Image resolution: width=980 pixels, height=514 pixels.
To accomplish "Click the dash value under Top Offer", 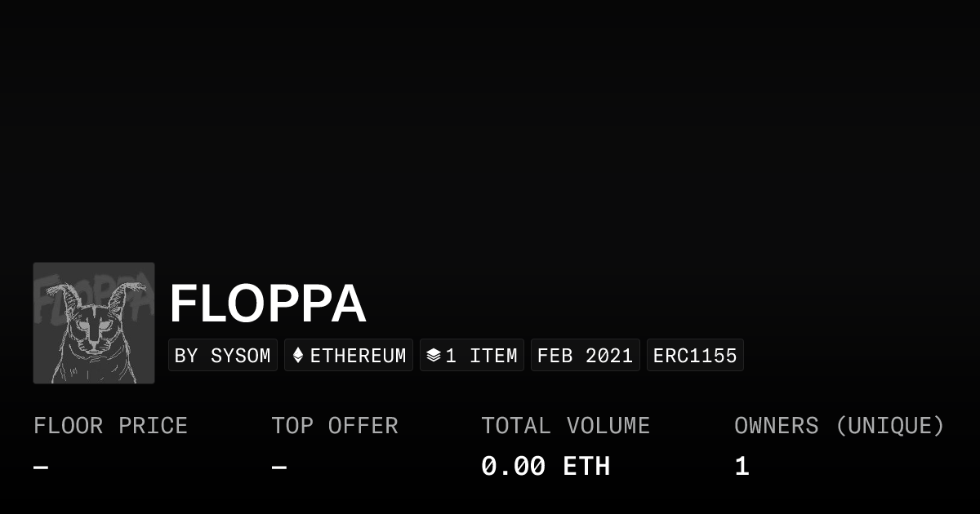I will click(x=279, y=467).
